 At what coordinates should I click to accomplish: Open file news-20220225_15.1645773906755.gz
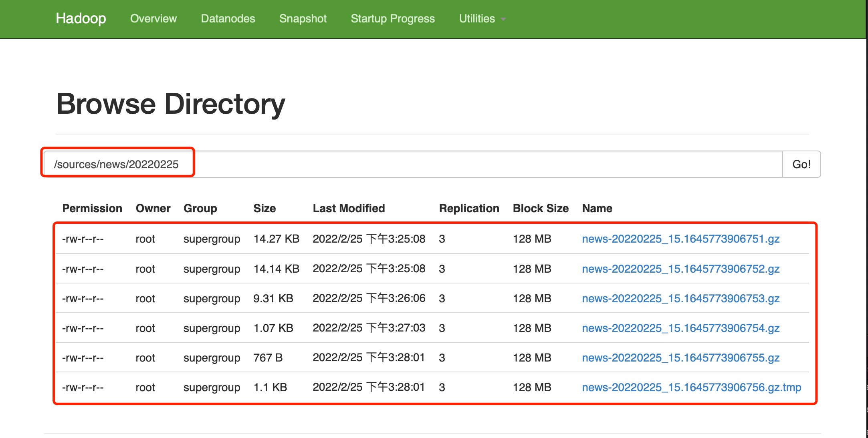tap(681, 358)
